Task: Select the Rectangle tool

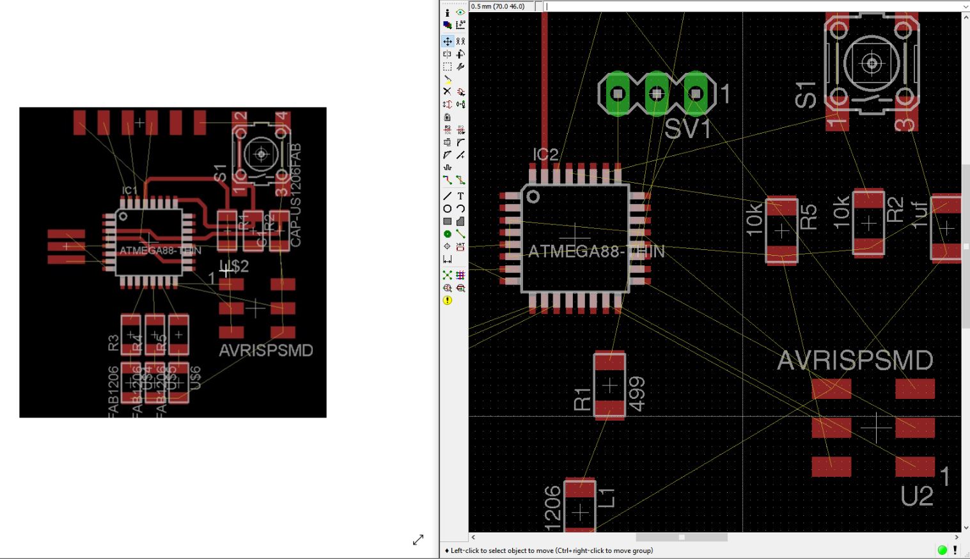Action: 447,221
